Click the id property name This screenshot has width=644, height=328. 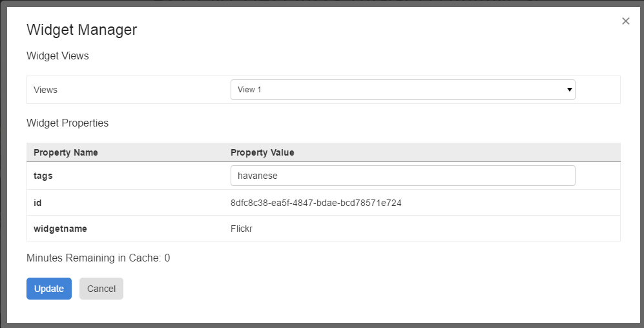[37, 203]
